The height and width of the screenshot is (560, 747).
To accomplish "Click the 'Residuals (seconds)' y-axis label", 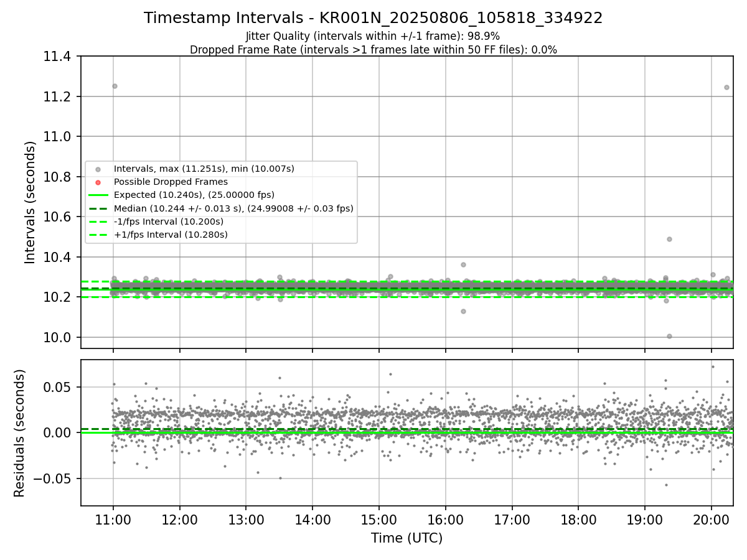I will (x=20, y=432).
